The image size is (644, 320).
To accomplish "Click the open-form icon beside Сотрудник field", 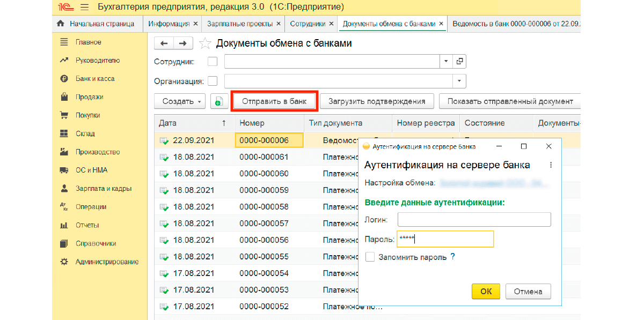I will coord(459,62).
